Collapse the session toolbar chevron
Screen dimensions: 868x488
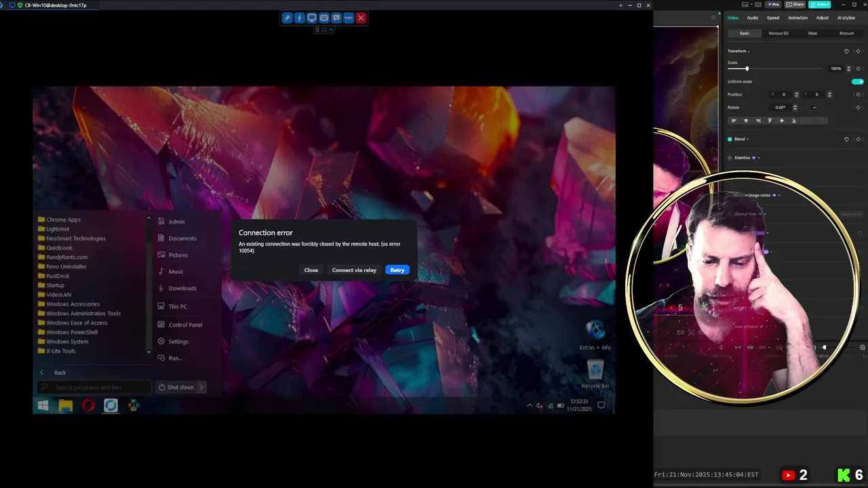coord(331,30)
